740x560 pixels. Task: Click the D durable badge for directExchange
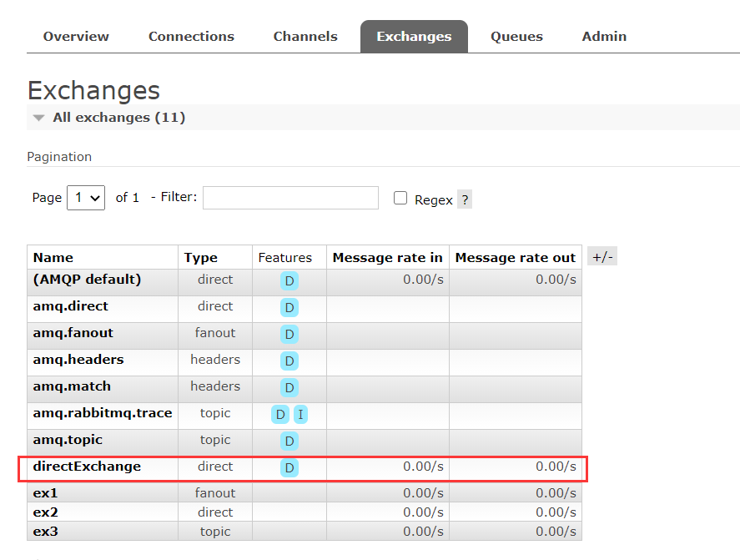[289, 467]
